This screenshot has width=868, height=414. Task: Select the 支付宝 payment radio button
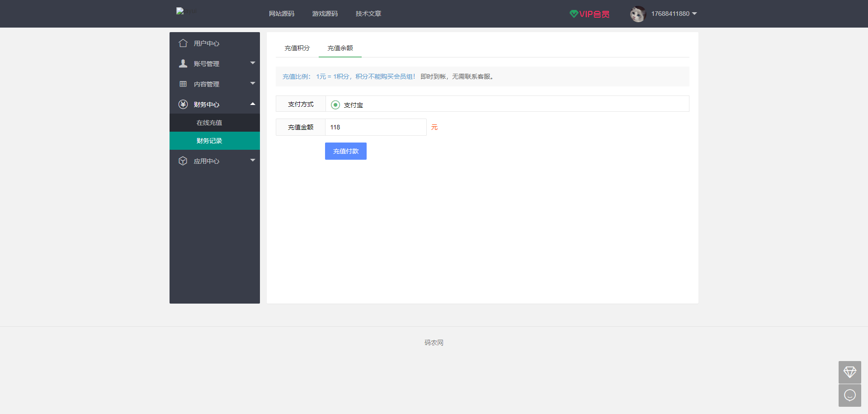click(335, 105)
